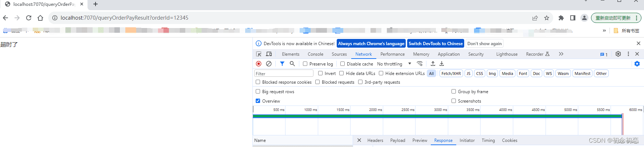Click the overview timeline bar
644x147 pixels.
coord(437,116)
